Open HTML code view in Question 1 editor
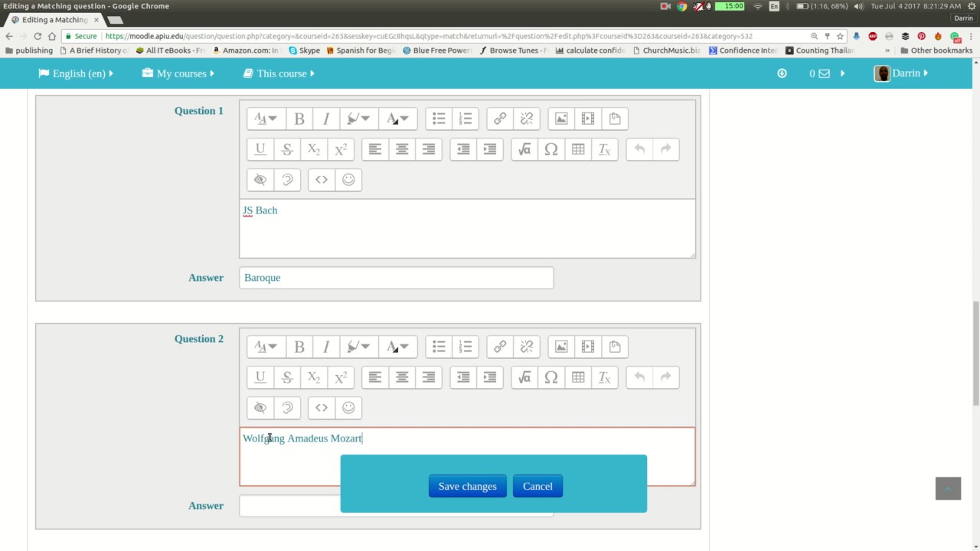Screen dimensions: 980x551 tap(322, 180)
